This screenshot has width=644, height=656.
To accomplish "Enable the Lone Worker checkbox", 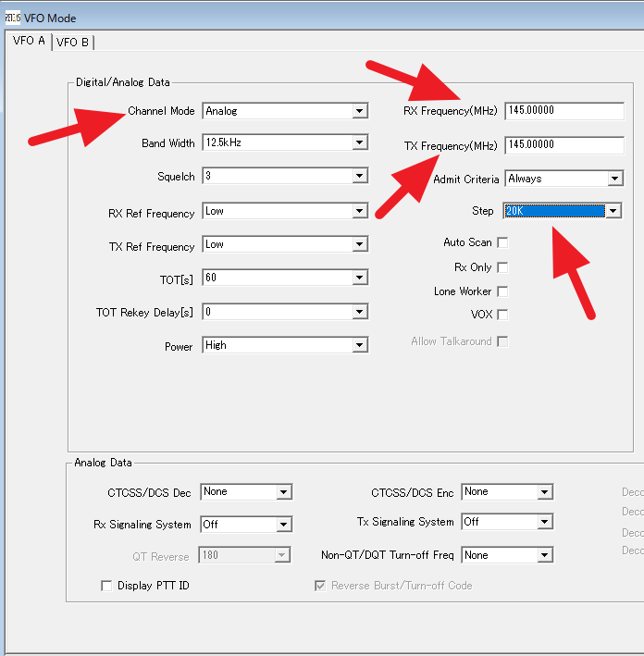I will click(502, 291).
